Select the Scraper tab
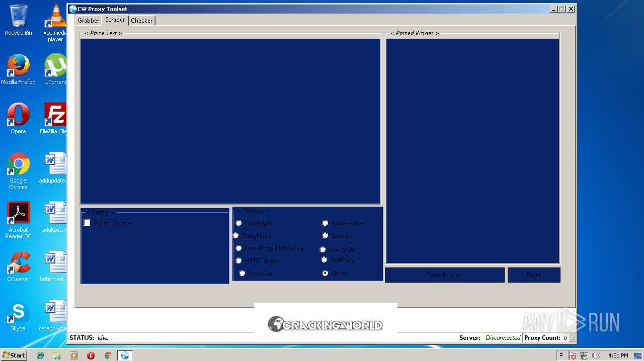This screenshot has width=644, height=362. pyautogui.click(x=115, y=20)
